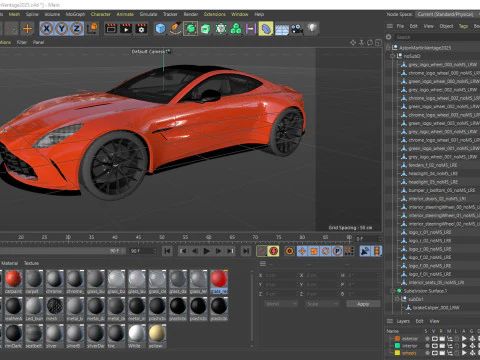
Task: Add a Light object bulb icon
Action: pos(312,29)
